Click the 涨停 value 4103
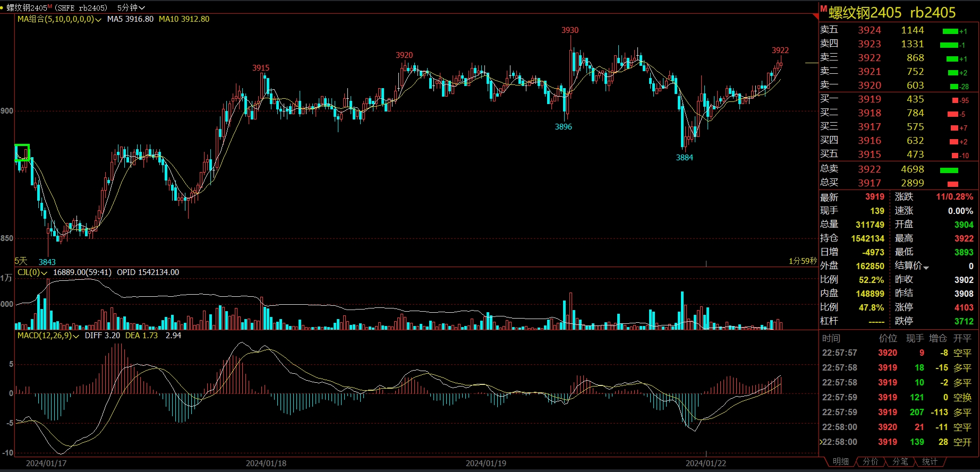Image resolution: width=980 pixels, height=472 pixels. (x=964, y=308)
